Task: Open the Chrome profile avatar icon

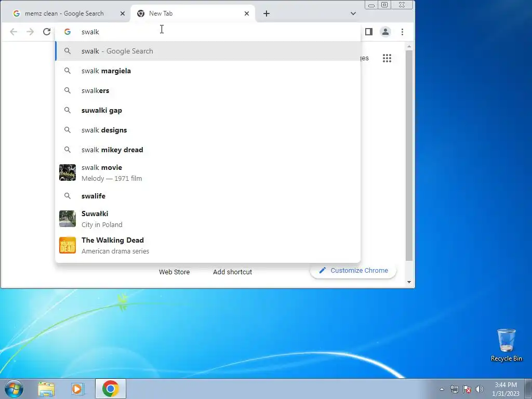Action: [385, 32]
